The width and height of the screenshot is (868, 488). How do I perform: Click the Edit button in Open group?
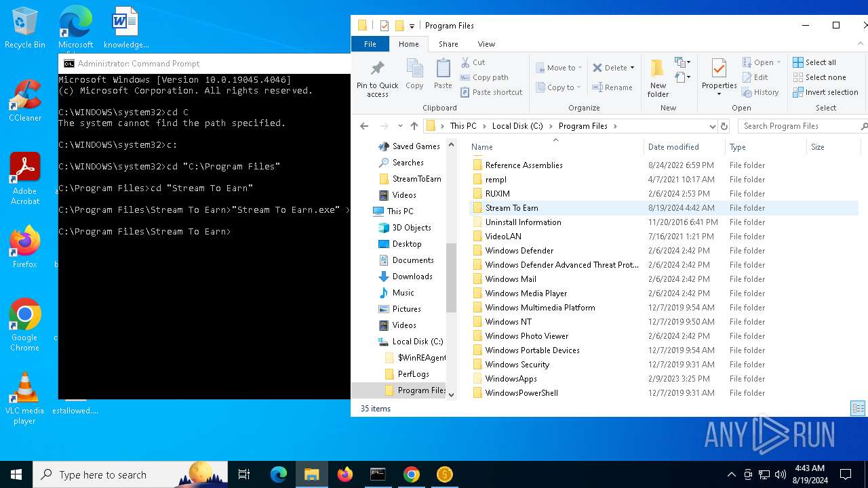click(755, 77)
